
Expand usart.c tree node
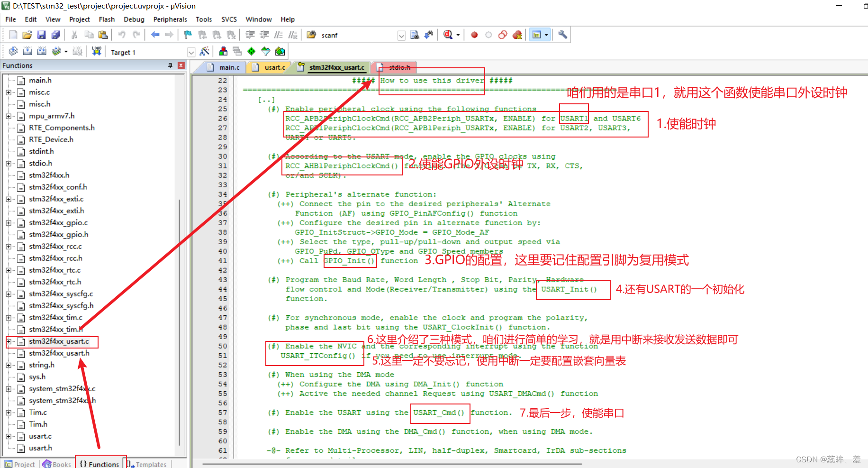pos(9,436)
